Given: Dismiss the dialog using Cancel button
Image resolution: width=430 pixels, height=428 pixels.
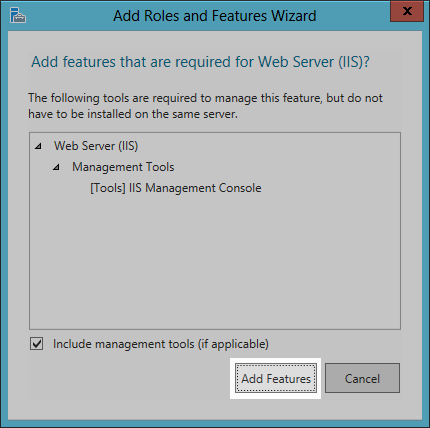Looking at the screenshot, I should pos(362,378).
